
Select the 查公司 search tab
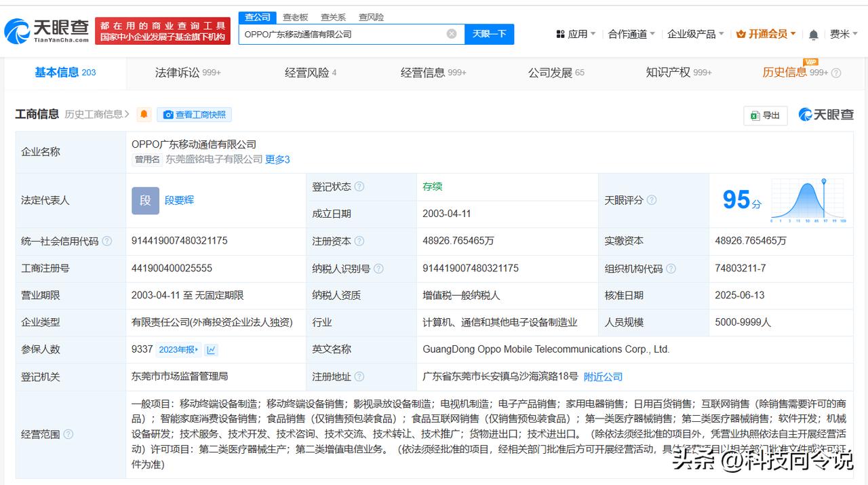[x=258, y=17]
